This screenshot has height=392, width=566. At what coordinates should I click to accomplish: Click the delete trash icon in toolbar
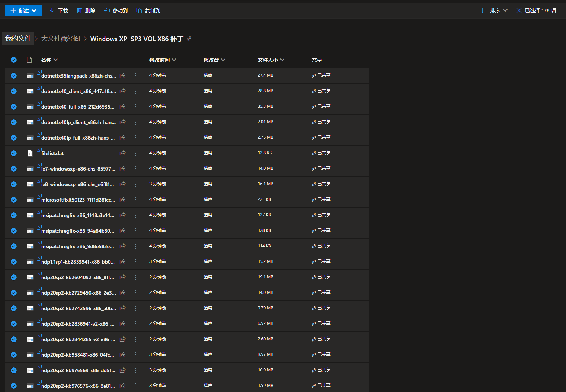(79, 10)
